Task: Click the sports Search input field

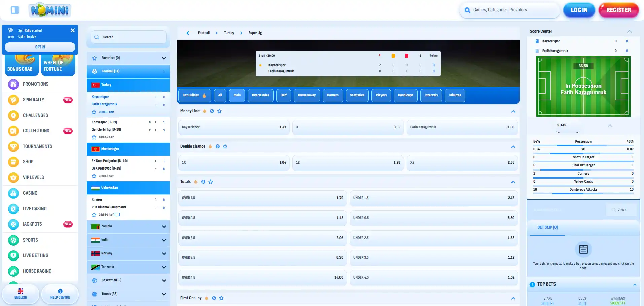Action: [128, 37]
